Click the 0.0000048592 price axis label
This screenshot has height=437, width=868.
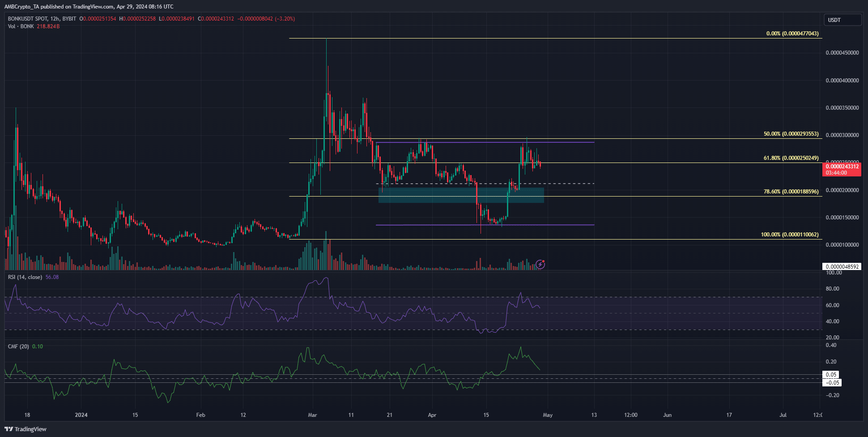tap(842, 266)
